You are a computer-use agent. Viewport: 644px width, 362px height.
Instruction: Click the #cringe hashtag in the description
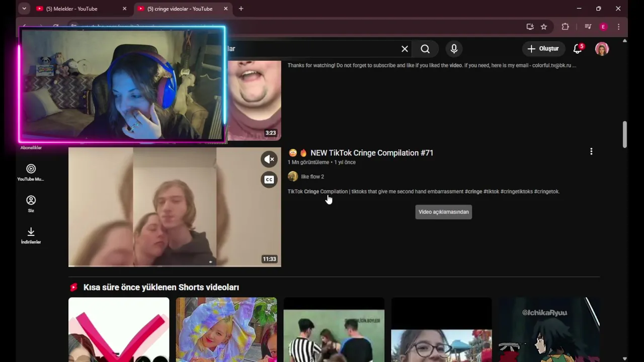pyautogui.click(x=473, y=192)
